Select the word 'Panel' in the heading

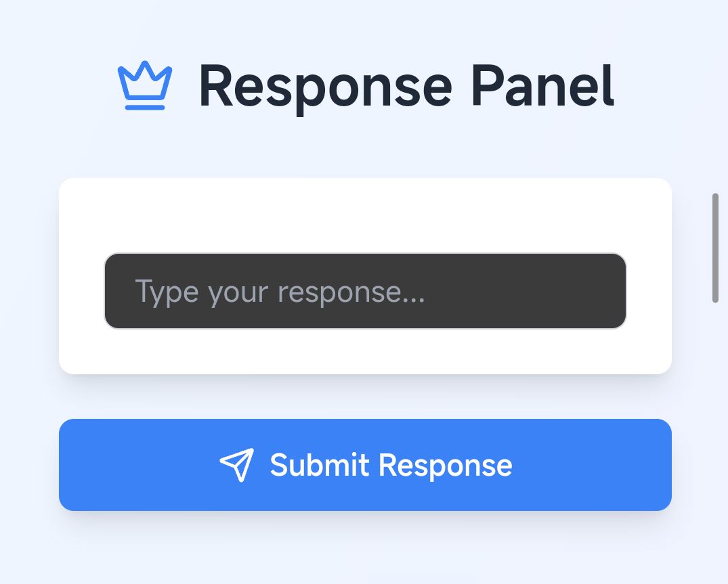[542, 86]
